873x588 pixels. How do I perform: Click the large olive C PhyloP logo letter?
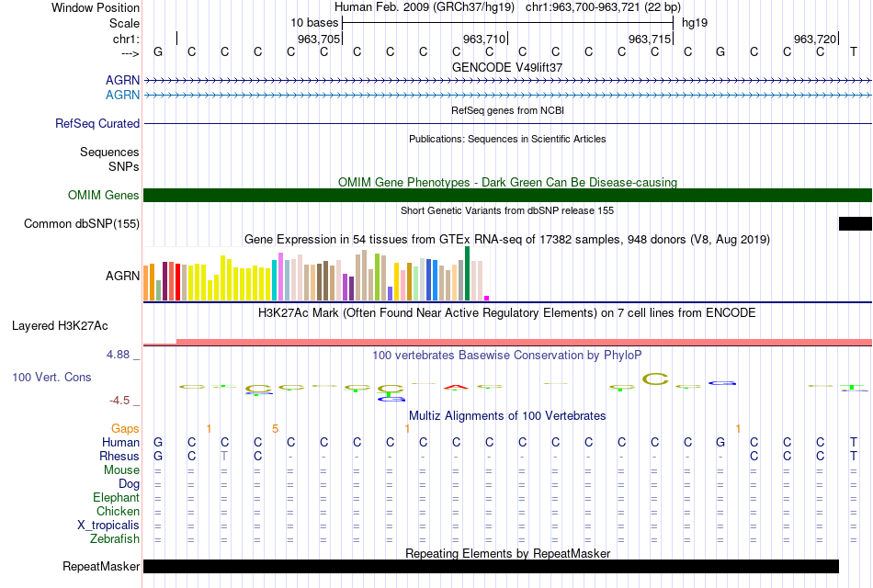[x=654, y=379]
